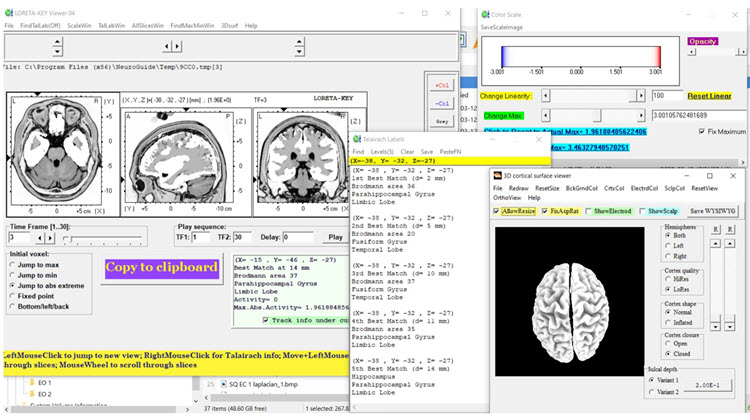Click the Change Linearity slider
The width and height of the screenshot is (750, 420).
[594, 96]
